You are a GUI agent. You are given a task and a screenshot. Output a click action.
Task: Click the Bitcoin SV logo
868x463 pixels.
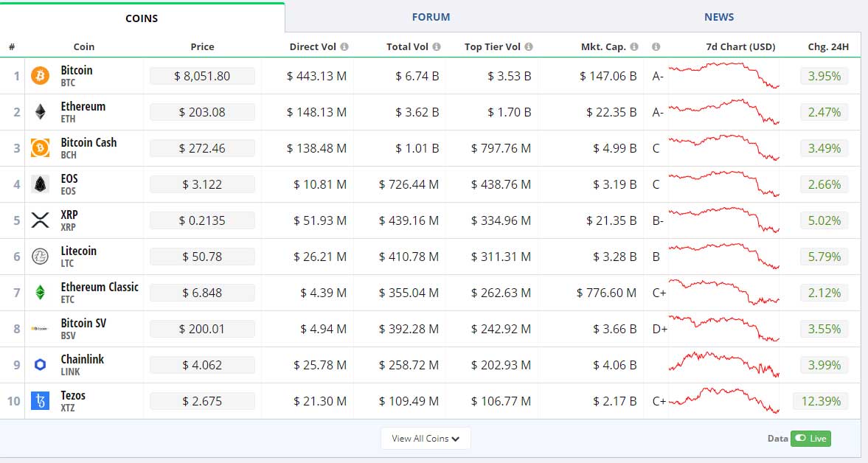(x=40, y=329)
